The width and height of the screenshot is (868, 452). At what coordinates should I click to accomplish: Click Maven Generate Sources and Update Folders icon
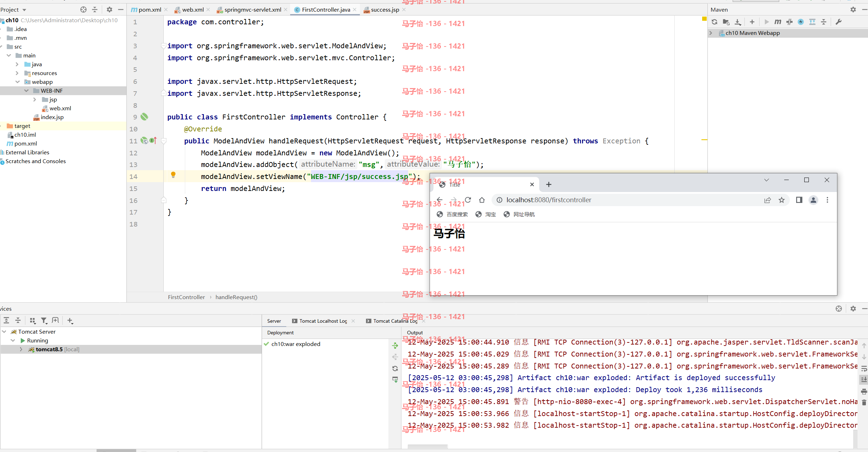coord(726,22)
